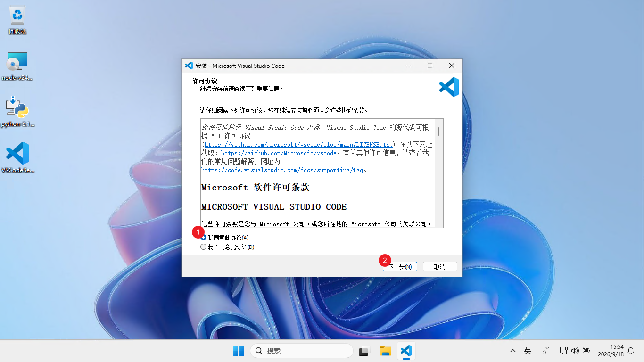Click the VS Code installer taskbar icon
This screenshot has width=644, height=362.
[x=406, y=351]
